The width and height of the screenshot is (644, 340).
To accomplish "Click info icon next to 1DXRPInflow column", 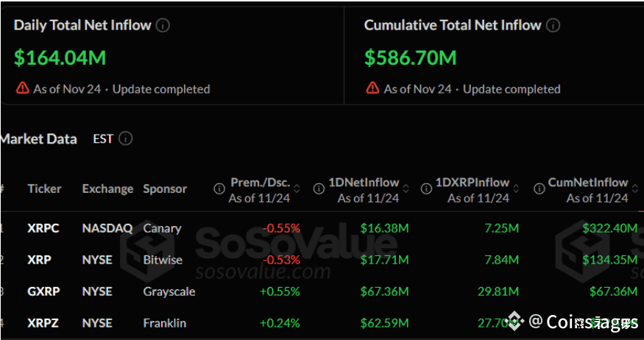I will (425, 189).
